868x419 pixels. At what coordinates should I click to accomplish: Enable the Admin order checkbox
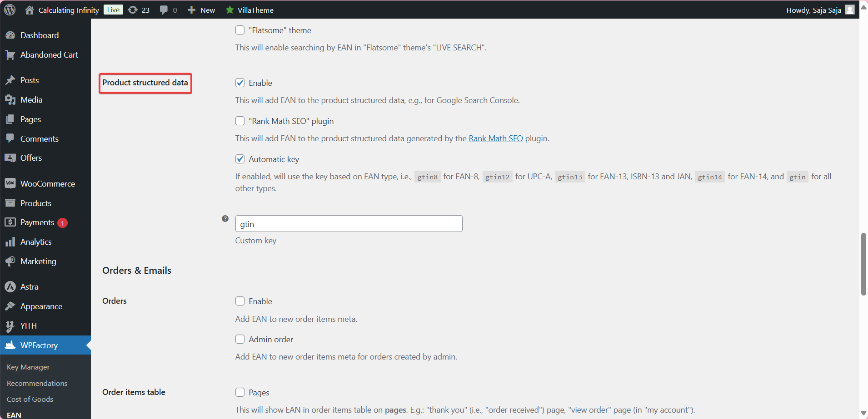pyautogui.click(x=240, y=339)
